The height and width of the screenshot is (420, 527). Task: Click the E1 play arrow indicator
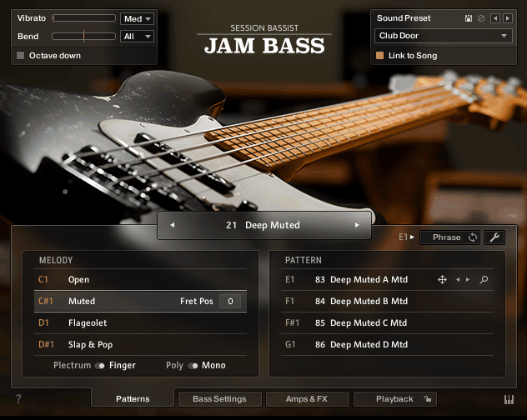(412, 237)
